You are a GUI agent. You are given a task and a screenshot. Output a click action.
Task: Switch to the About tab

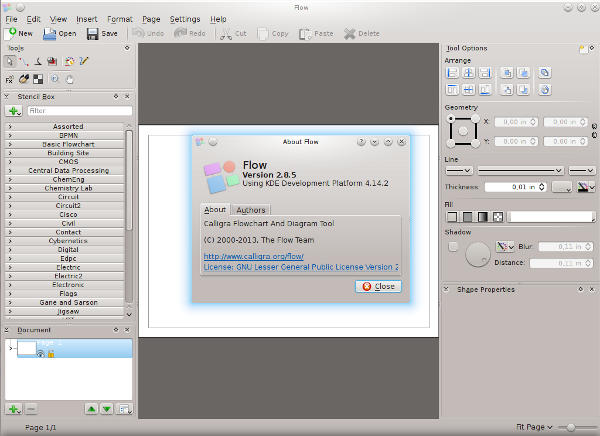pyautogui.click(x=215, y=209)
